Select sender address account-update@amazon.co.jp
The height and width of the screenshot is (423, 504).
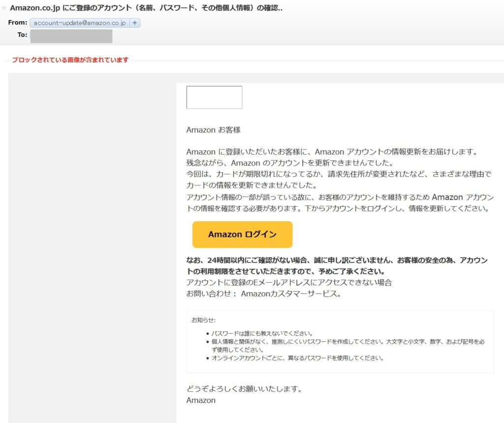pyautogui.click(x=80, y=23)
